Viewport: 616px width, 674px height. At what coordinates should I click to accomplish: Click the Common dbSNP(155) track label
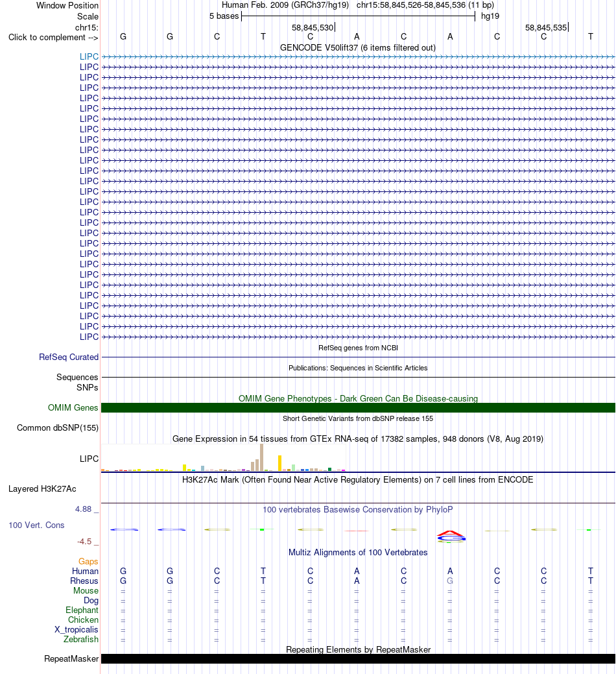point(58,427)
